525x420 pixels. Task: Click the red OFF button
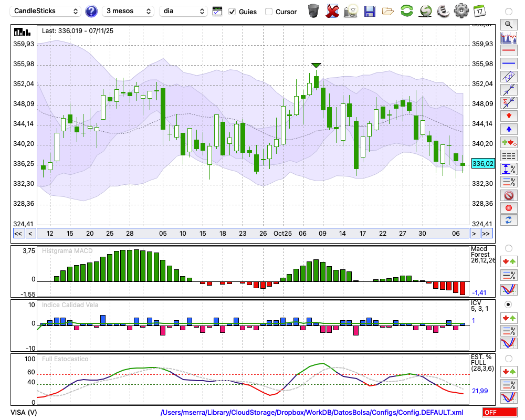coord(499,413)
